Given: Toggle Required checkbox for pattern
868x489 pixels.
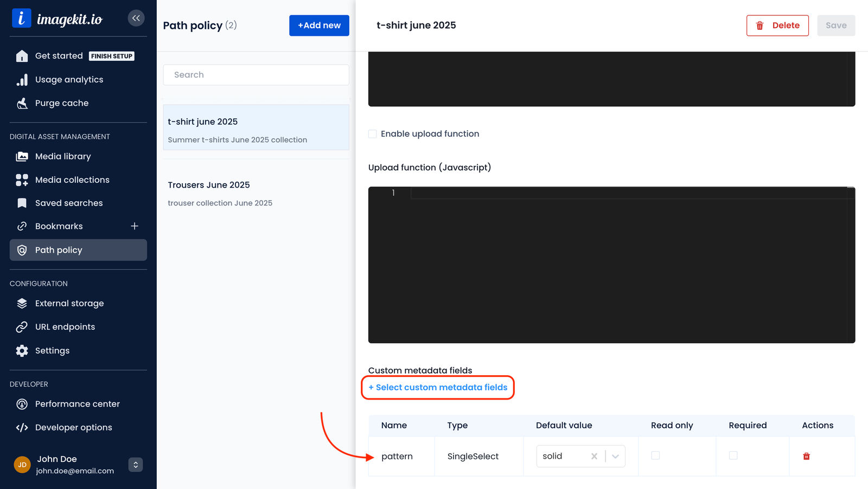Looking at the screenshot, I should point(733,456).
